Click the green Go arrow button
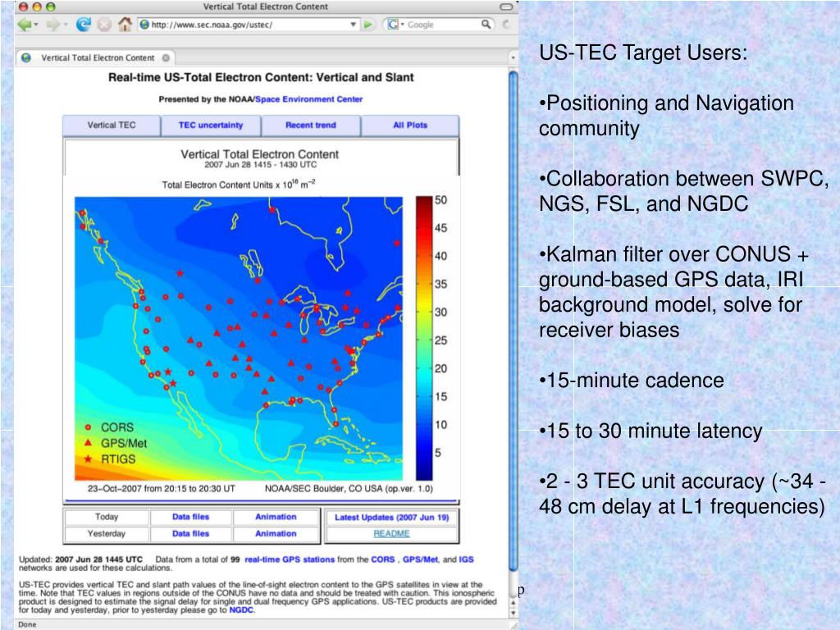The image size is (840, 630). pyautogui.click(x=367, y=25)
